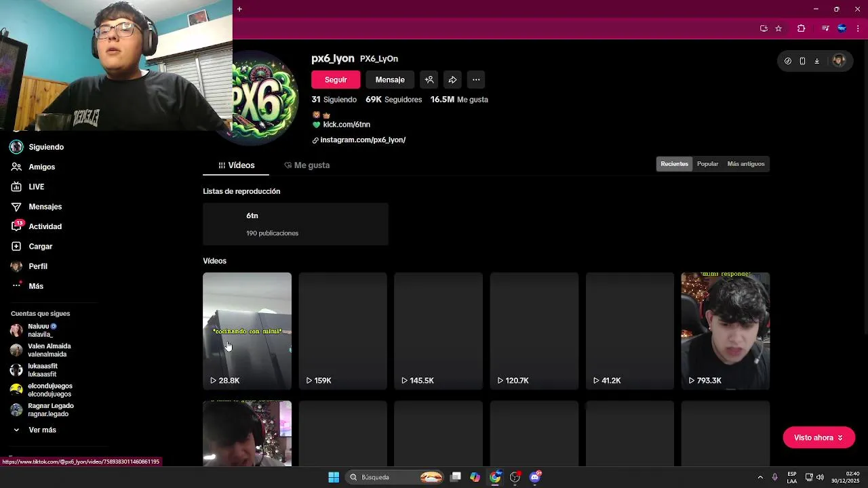
Task: Open Ragnar Legado account
Action: point(42,409)
